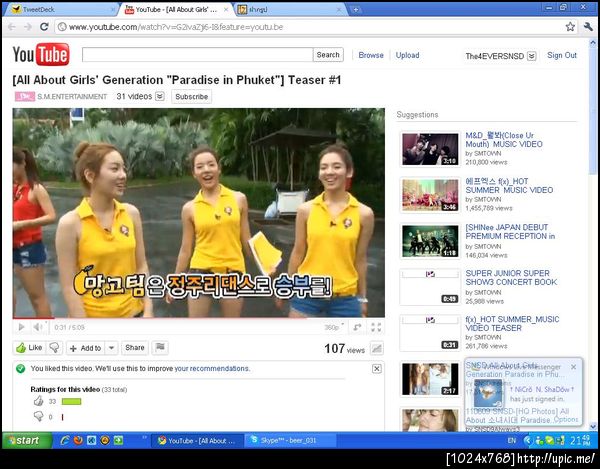Screen dimensions: 600x469
Task: Click Firefox quick launch icon
Action: (x=78, y=440)
